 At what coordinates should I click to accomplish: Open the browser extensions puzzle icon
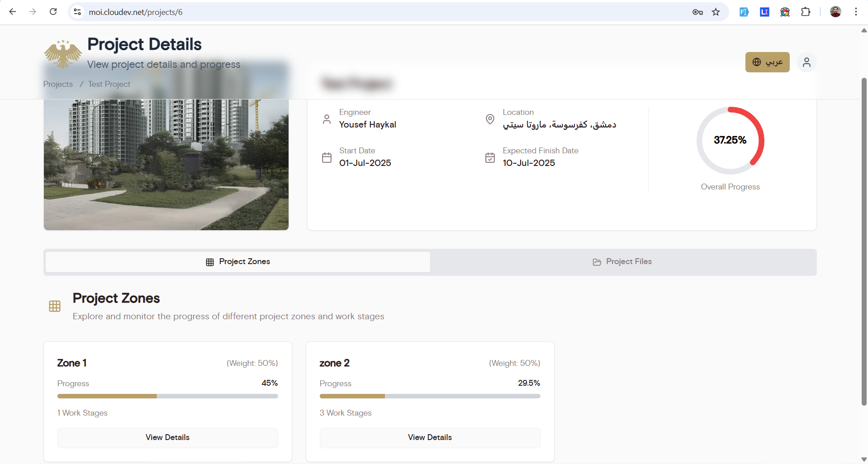click(x=806, y=12)
